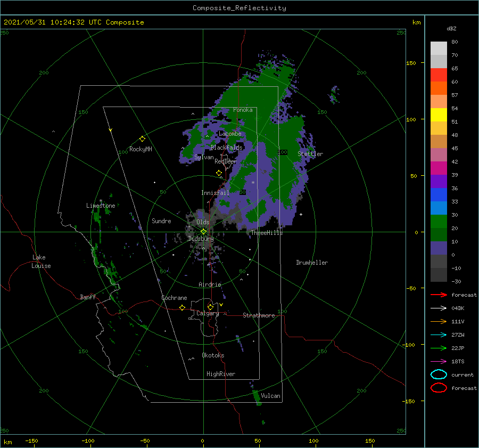The width and height of the screenshot is (479, 448).
Task: Pick the slate purple 0-10 dBZ band
Action: tap(439, 248)
